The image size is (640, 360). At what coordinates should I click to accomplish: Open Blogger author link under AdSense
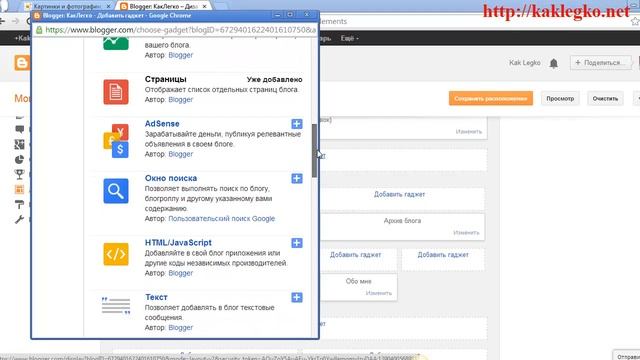pos(180,154)
